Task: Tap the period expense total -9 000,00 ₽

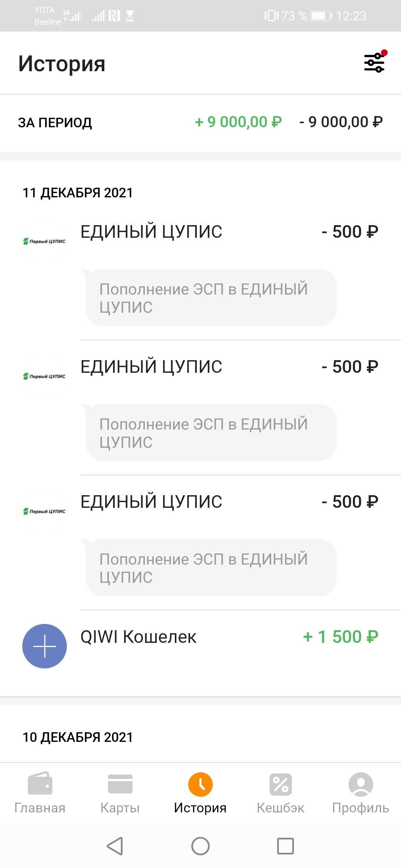Action: tap(341, 122)
